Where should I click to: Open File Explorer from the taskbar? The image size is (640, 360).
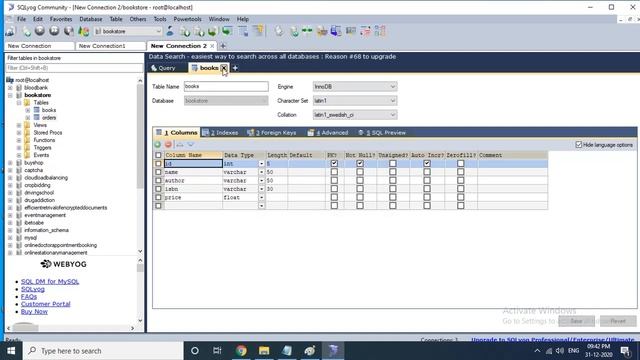(x=264, y=351)
